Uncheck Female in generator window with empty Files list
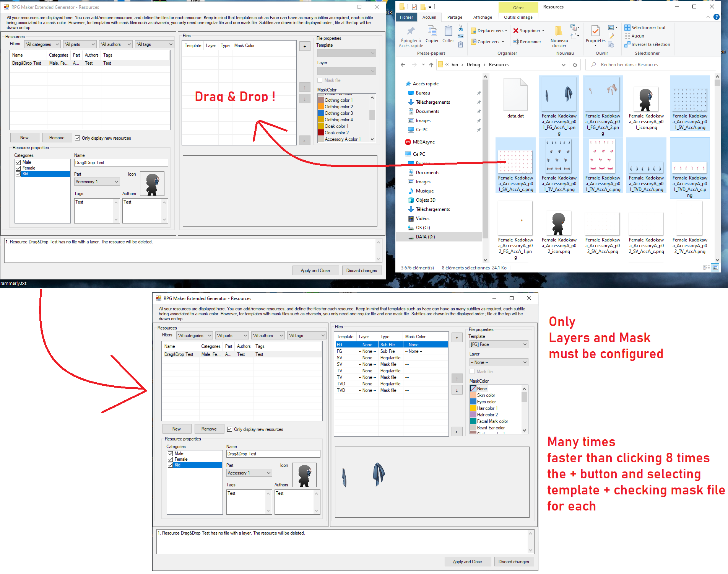728x574 pixels. pyautogui.click(x=18, y=168)
